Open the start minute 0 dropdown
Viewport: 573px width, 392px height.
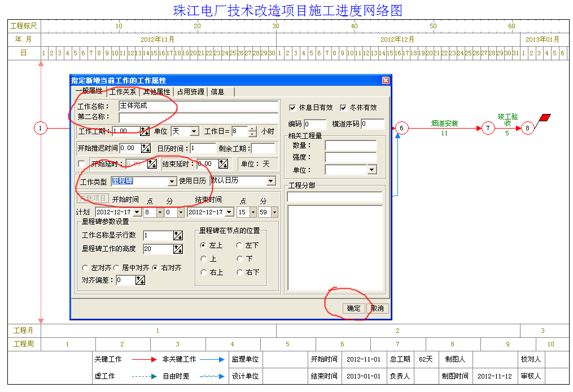coord(181,212)
